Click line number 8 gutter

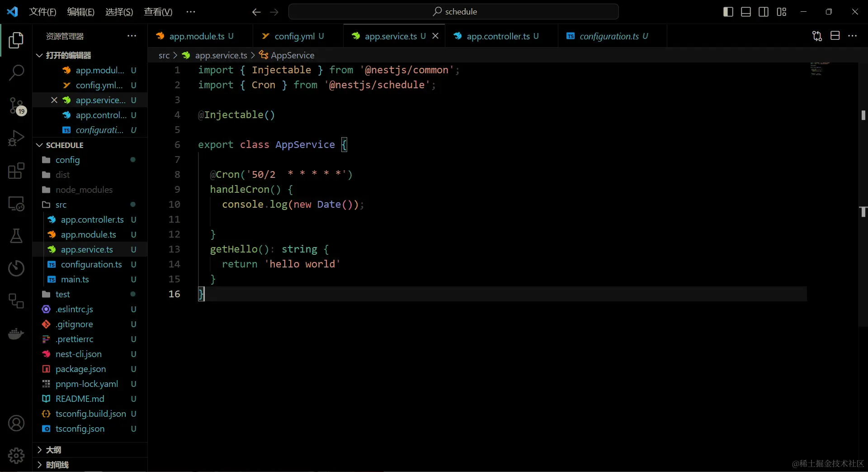[177, 174]
